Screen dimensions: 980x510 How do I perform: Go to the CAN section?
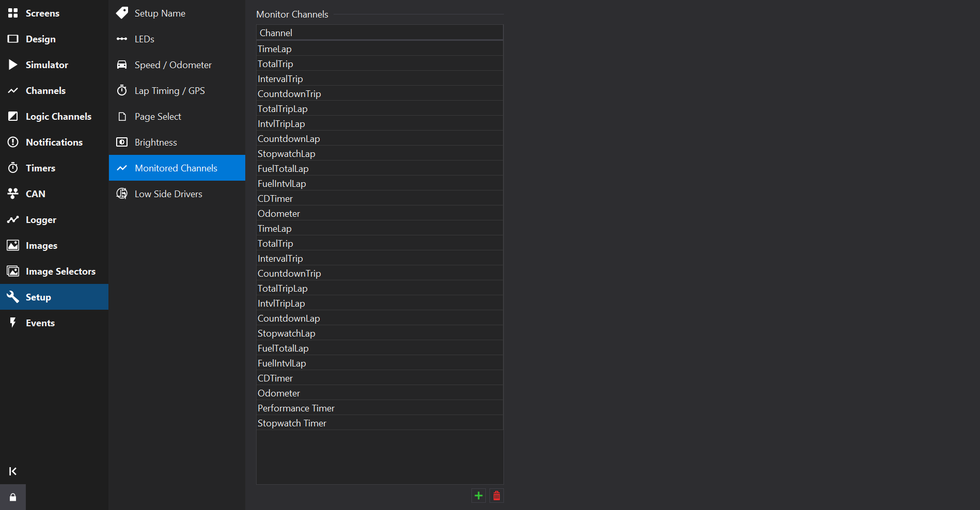coord(35,194)
